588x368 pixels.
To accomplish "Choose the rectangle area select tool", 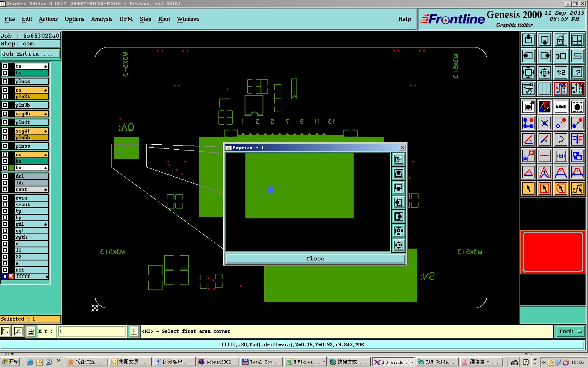I will tap(544, 188).
